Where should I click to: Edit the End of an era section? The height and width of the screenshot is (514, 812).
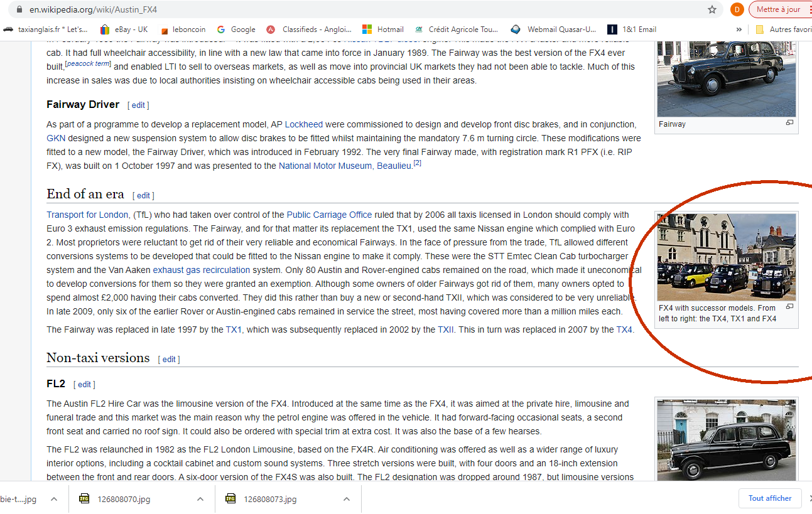[143, 195]
